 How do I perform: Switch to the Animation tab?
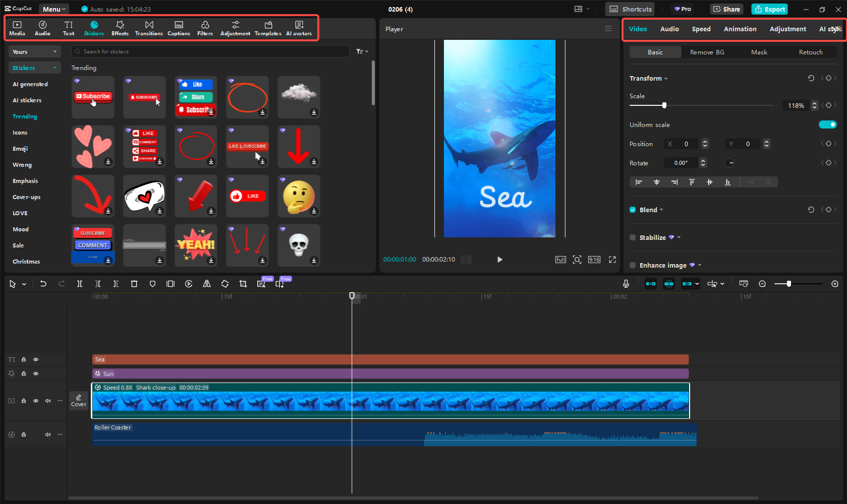pos(740,29)
